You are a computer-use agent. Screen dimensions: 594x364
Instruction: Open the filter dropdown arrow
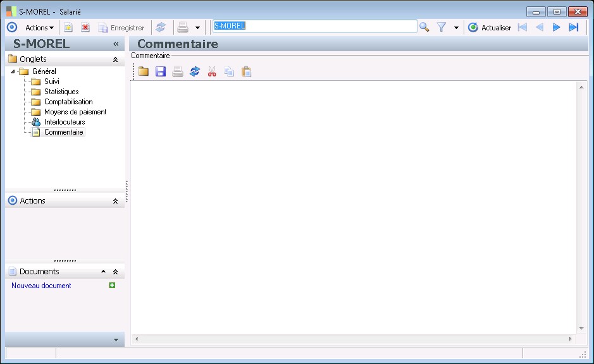point(456,28)
